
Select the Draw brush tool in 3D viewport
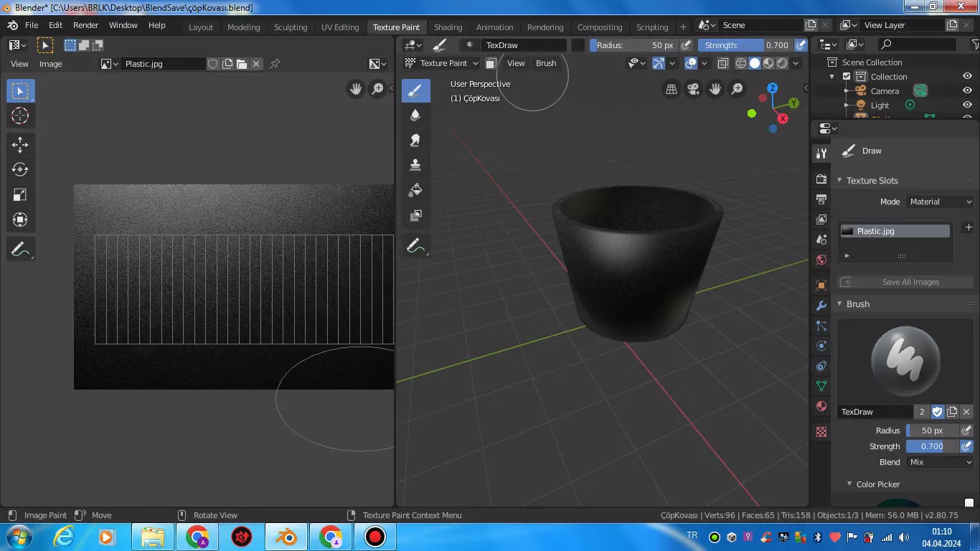click(x=415, y=91)
